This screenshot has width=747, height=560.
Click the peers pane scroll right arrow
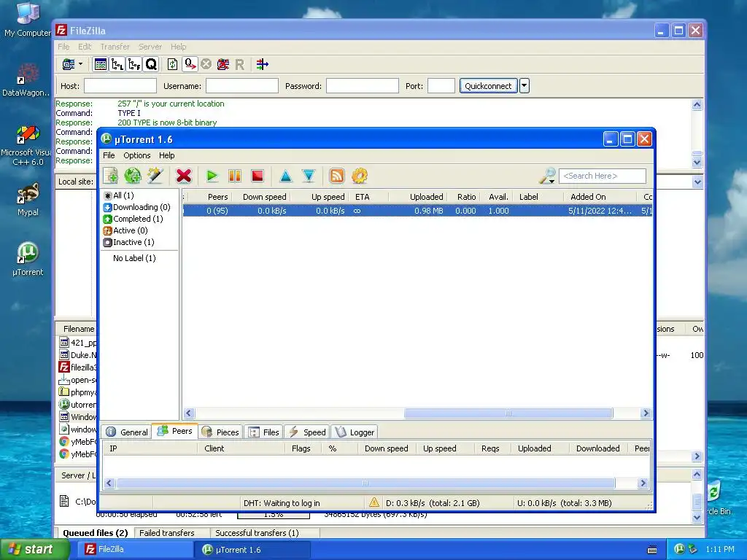643,483
